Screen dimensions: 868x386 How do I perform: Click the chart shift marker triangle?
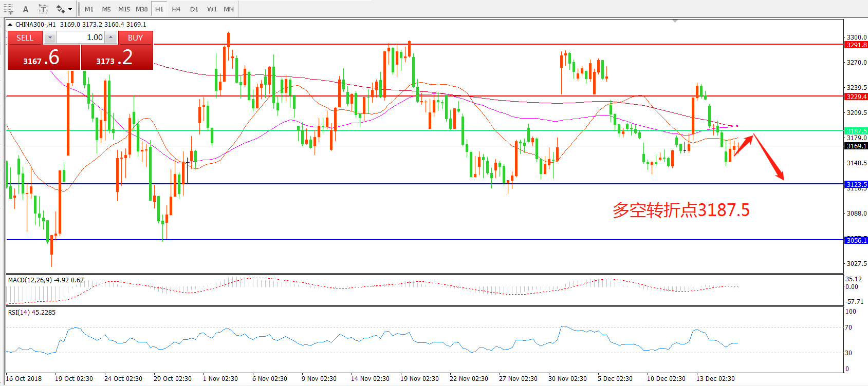tap(675, 21)
